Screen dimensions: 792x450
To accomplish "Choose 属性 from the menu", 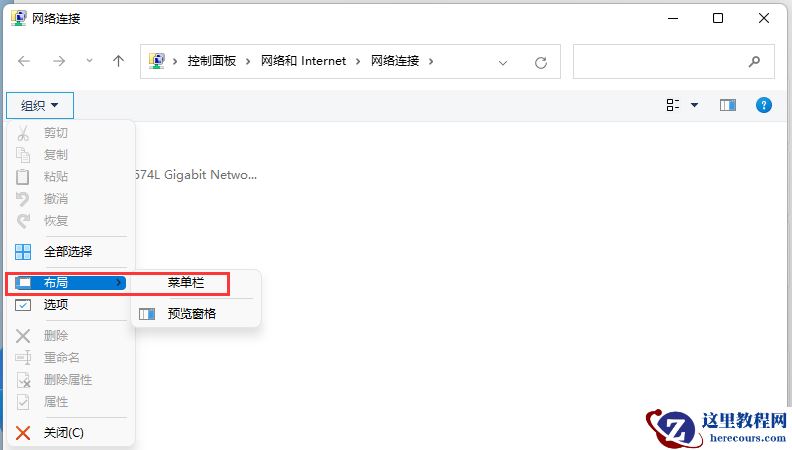I will 71,402.
